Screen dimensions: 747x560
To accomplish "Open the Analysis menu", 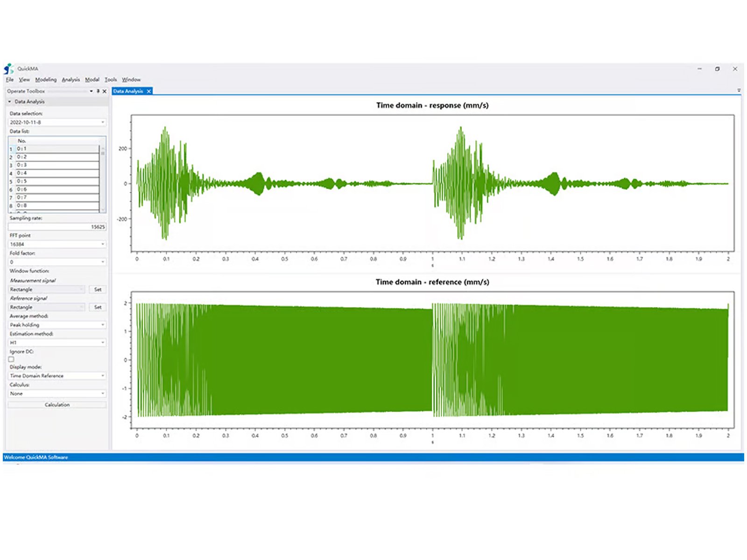I will pyautogui.click(x=70, y=80).
